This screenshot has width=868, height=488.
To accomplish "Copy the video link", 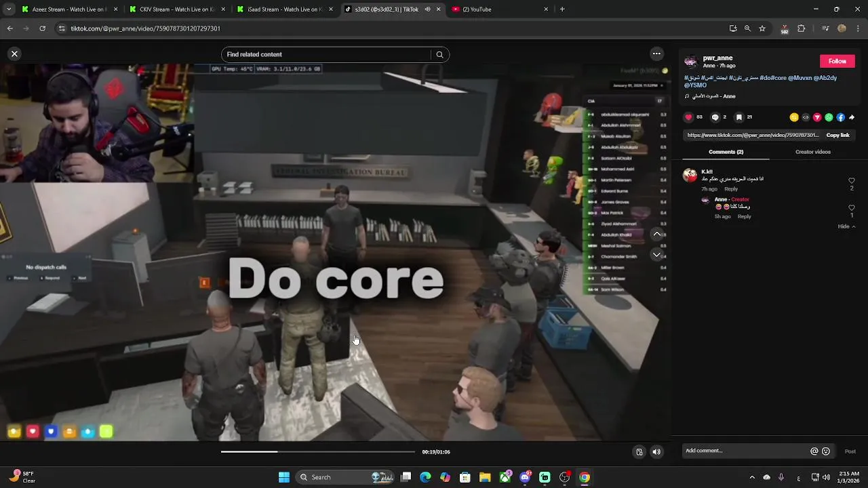I will point(837,135).
